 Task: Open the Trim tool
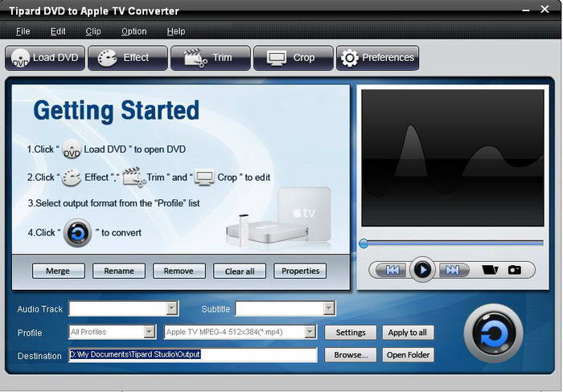click(x=211, y=58)
